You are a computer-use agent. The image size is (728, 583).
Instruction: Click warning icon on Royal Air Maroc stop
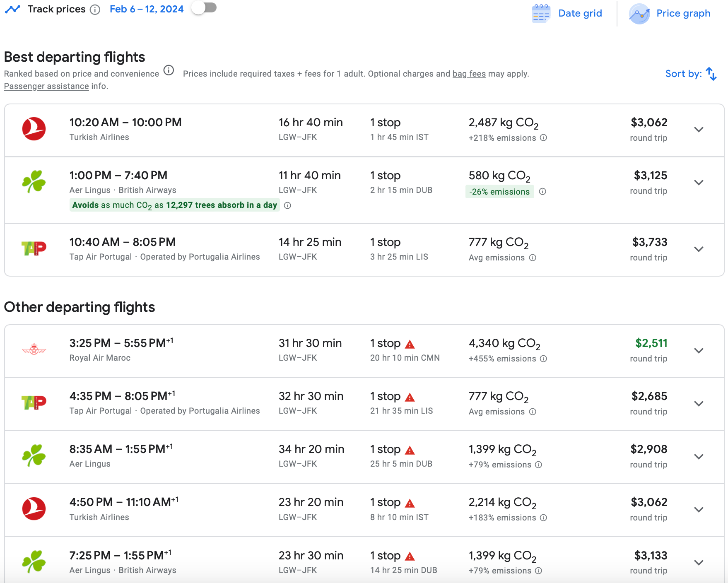pos(410,344)
